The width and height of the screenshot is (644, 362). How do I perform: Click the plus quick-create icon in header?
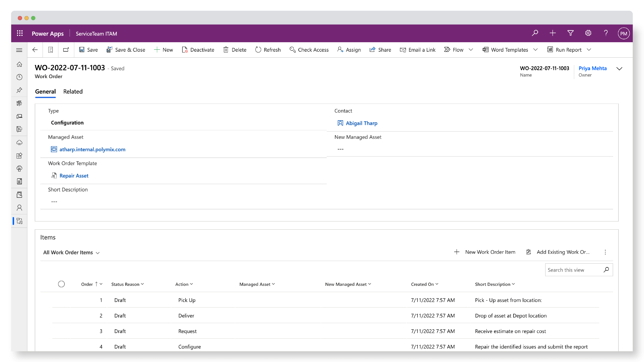(x=553, y=33)
